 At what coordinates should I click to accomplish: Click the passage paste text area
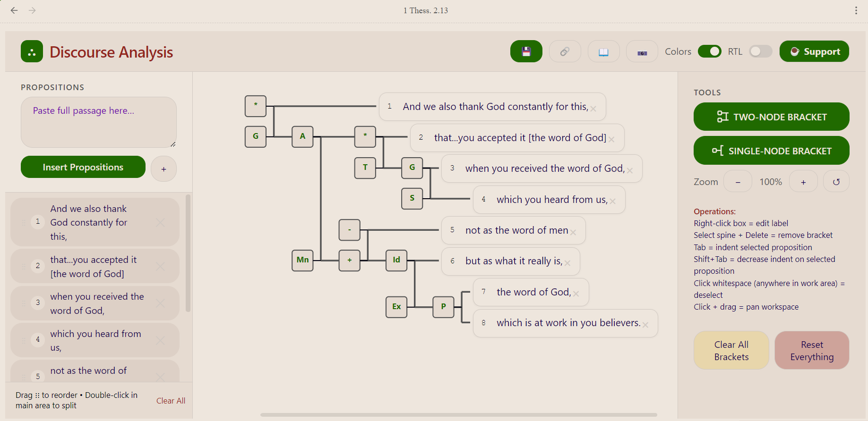click(99, 122)
